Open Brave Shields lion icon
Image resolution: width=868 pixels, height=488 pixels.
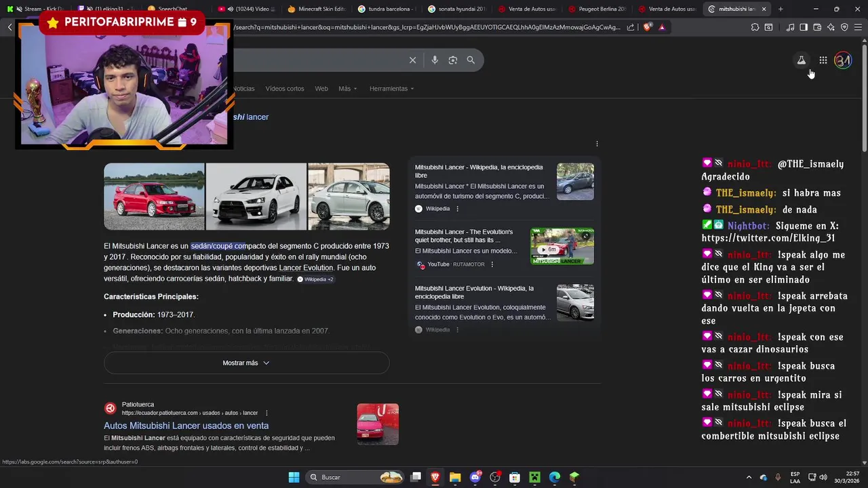point(647,27)
